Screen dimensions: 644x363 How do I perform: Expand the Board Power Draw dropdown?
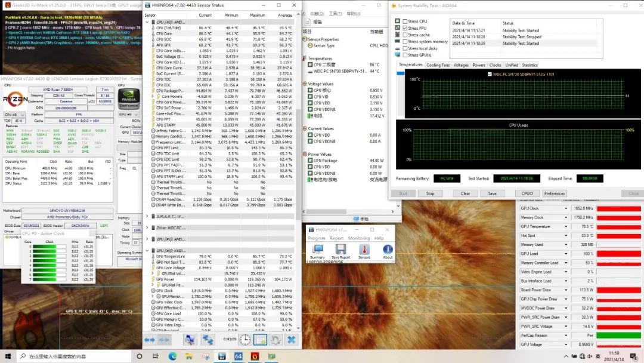pos(565,290)
